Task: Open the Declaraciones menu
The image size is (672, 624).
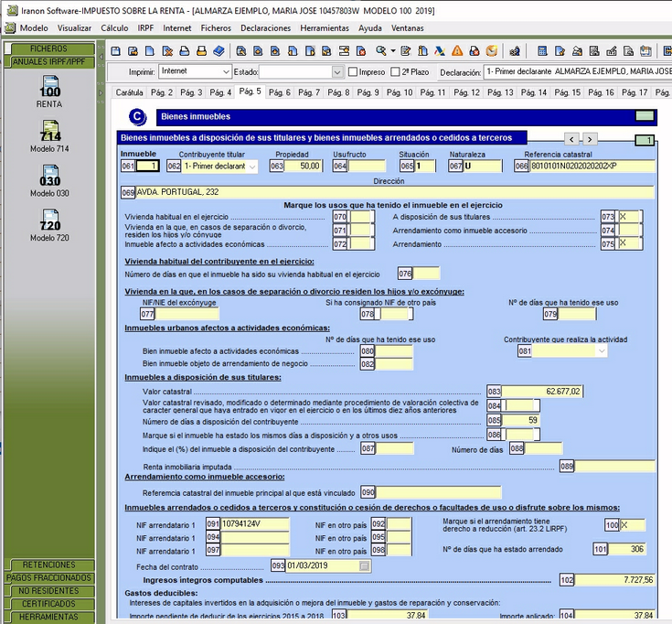Action: point(266,27)
